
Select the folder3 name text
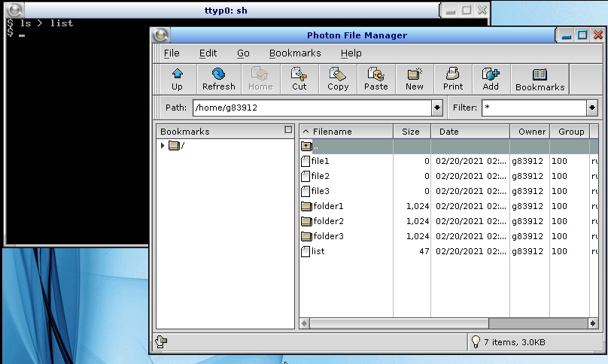[328, 236]
